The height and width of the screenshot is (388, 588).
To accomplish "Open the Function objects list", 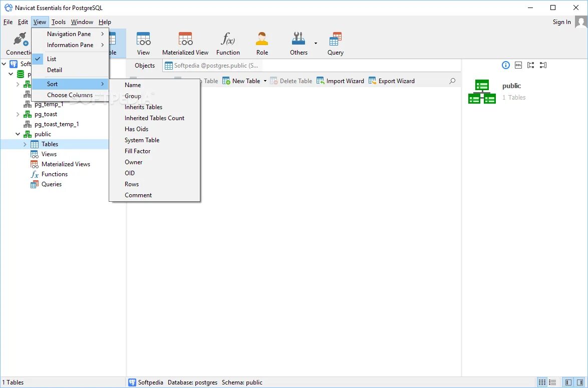I will pyautogui.click(x=228, y=44).
